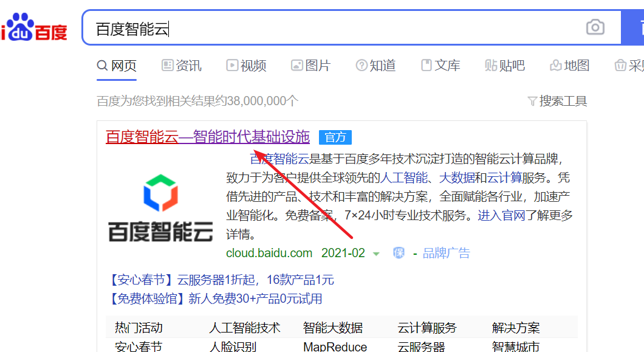Click the 进入官网 link
This screenshot has width=644, height=352.
(501, 215)
